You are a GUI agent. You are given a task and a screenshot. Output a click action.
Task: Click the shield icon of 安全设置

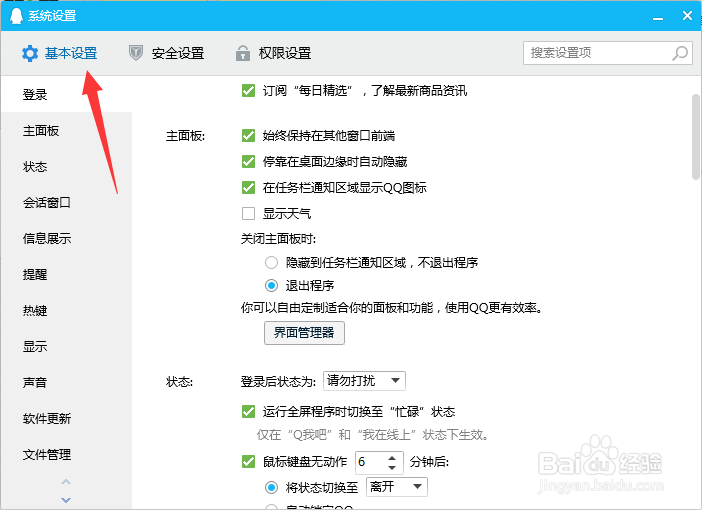136,53
